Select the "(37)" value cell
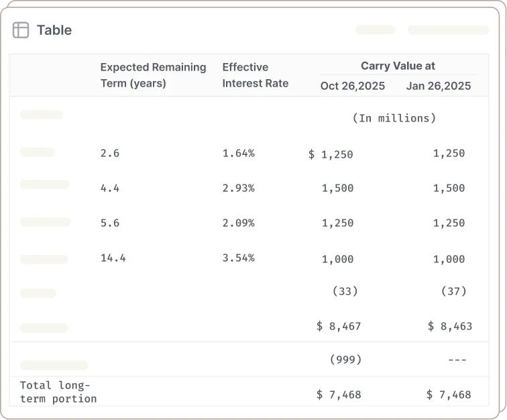 click(453, 291)
